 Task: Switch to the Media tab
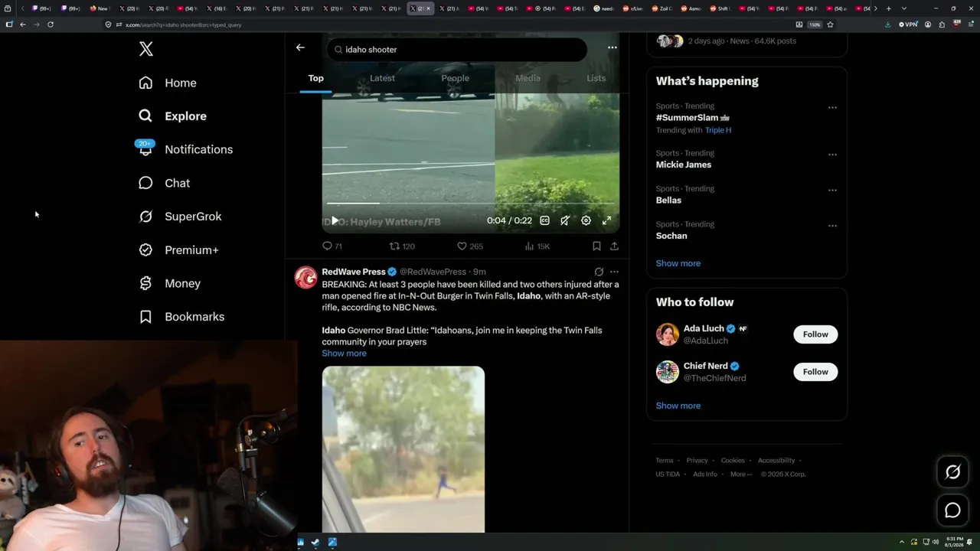coord(528,78)
